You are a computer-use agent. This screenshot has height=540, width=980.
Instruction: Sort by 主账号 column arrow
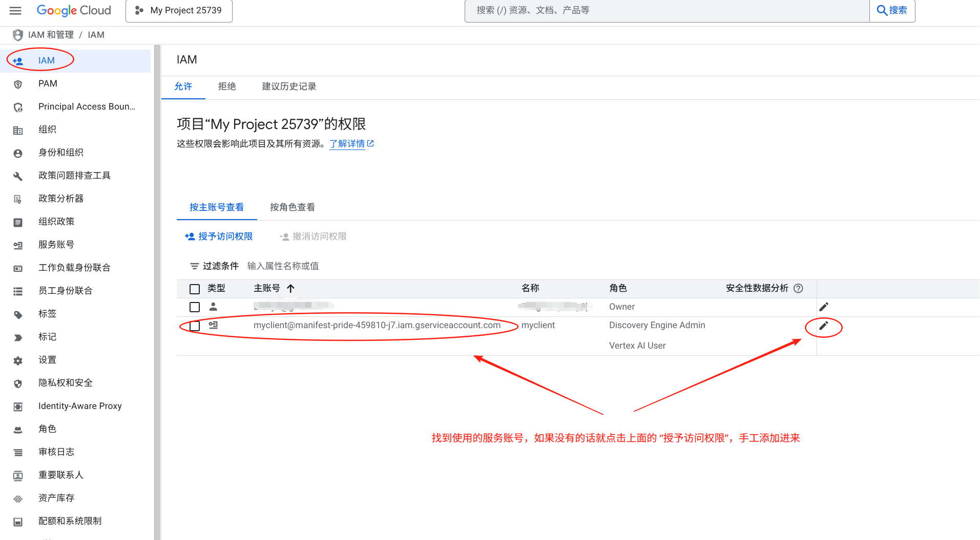(x=291, y=289)
